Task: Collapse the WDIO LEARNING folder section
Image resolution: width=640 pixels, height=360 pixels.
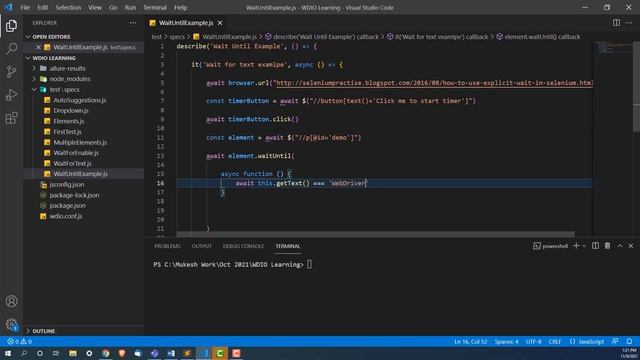Action: [54, 58]
